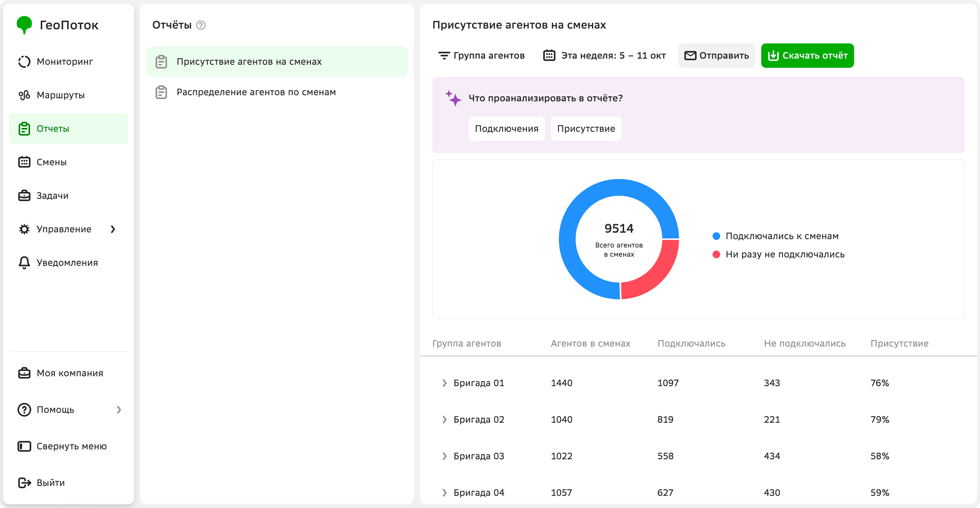Click red Ни разу не подключались legend dot
The width and height of the screenshot is (980, 508).
(x=716, y=254)
